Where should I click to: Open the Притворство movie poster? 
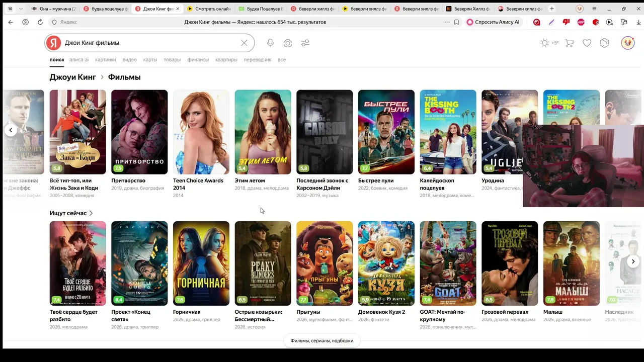pyautogui.click(x=139, y=132)
